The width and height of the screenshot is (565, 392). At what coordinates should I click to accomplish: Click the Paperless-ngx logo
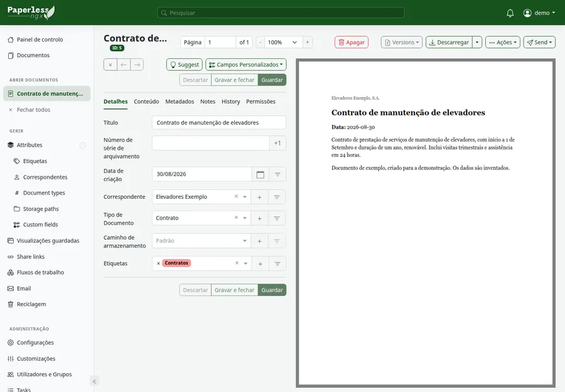point(31,13)
